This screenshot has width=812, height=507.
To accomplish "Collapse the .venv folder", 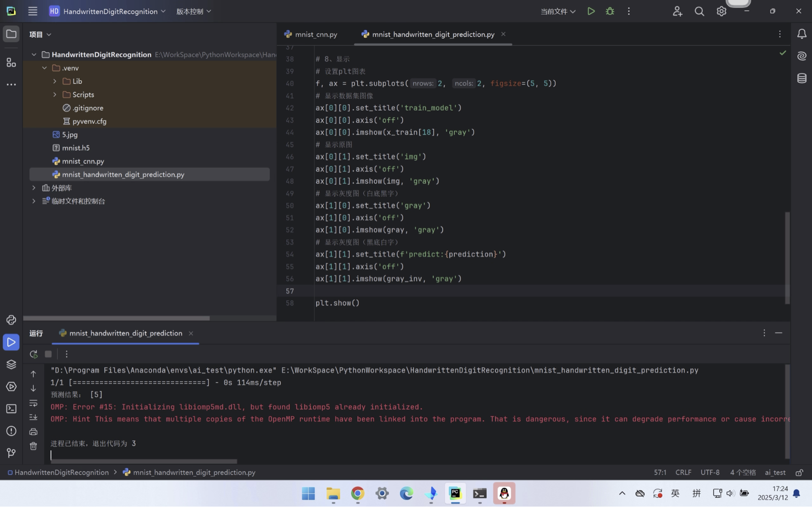I will [45, 68].
